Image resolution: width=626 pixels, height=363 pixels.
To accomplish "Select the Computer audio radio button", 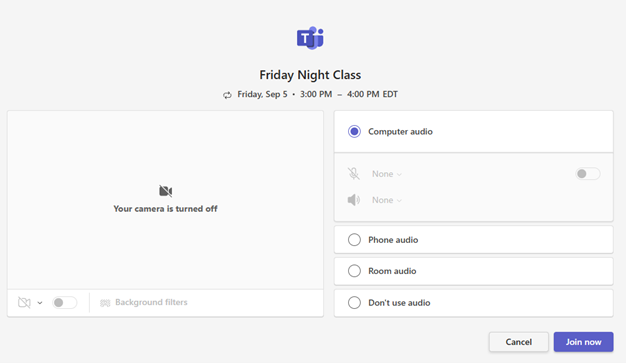I will [354, 131].
